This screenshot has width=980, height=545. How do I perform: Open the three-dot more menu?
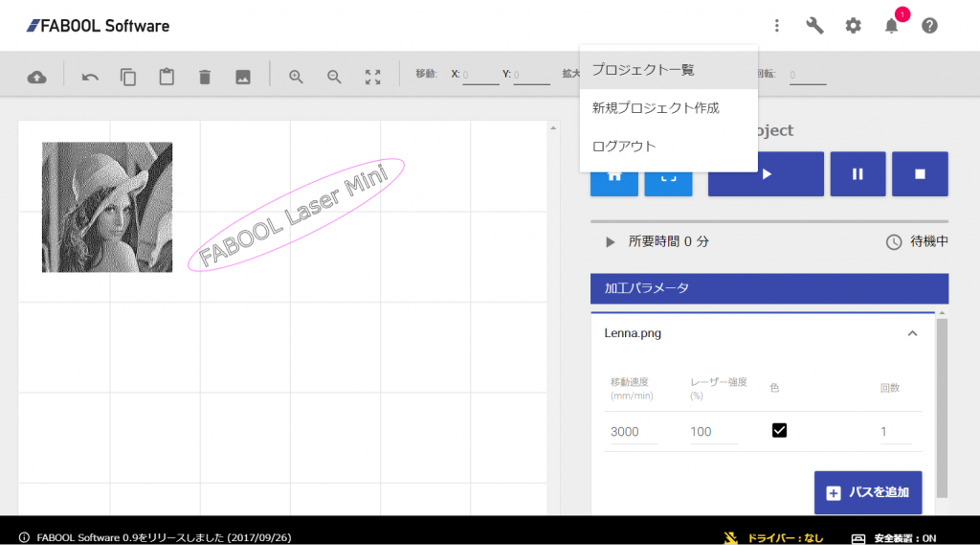pos(777,26)
